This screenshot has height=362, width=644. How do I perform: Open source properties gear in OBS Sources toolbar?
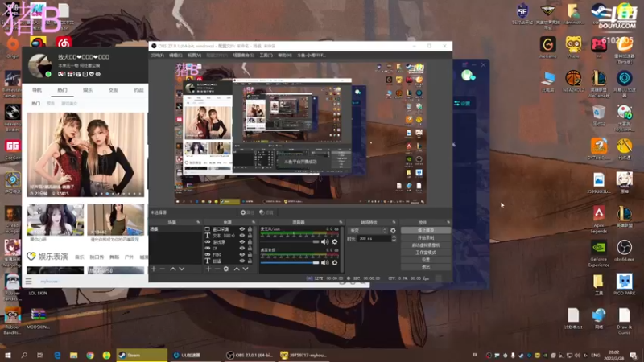[226, 269]
